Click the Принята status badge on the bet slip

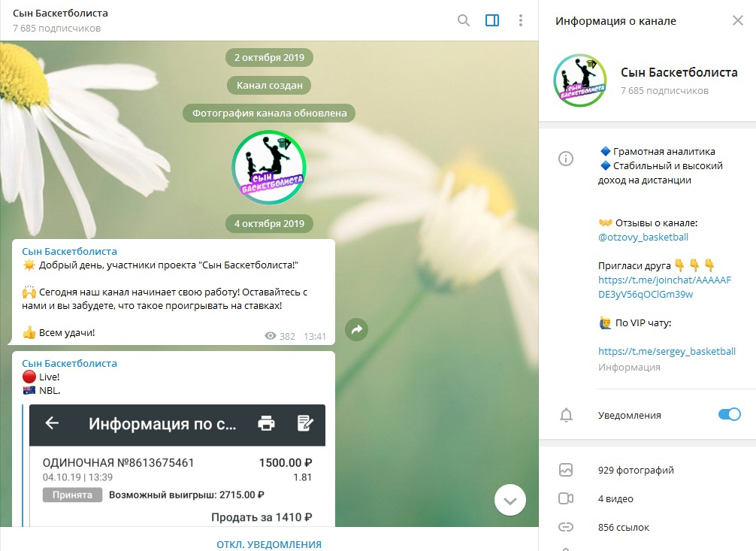[72, 495]
